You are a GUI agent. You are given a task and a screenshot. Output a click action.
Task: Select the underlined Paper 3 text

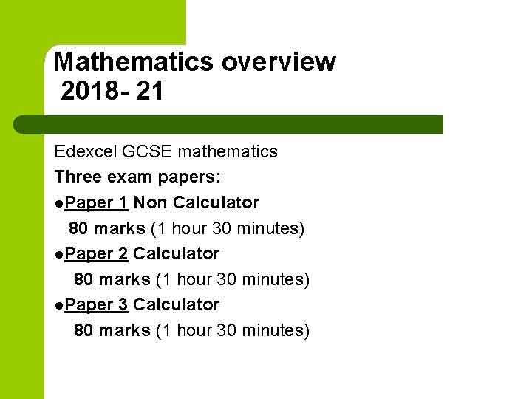pyautogui.click(x=96, y=304)
